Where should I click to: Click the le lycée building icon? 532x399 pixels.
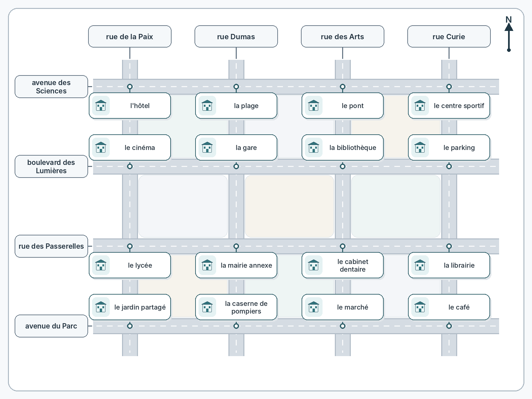(101, 265)
